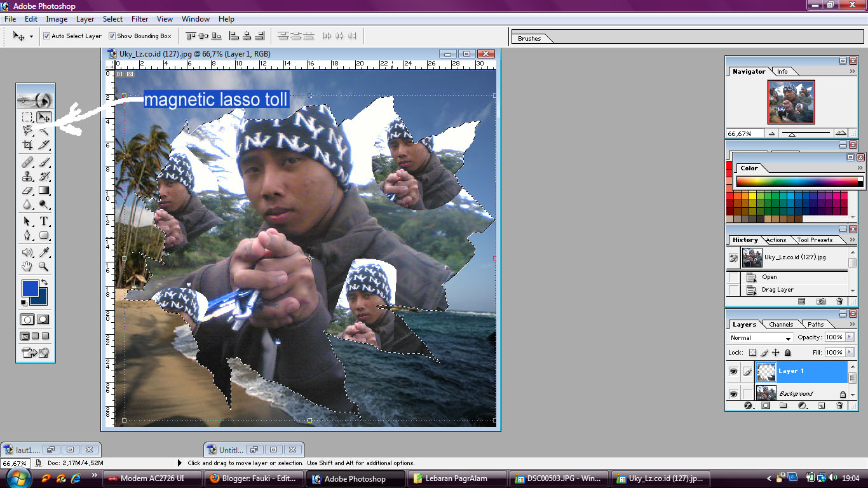
Task: Toggle lock position in Layers panel
Action: (x=776, y=353)
